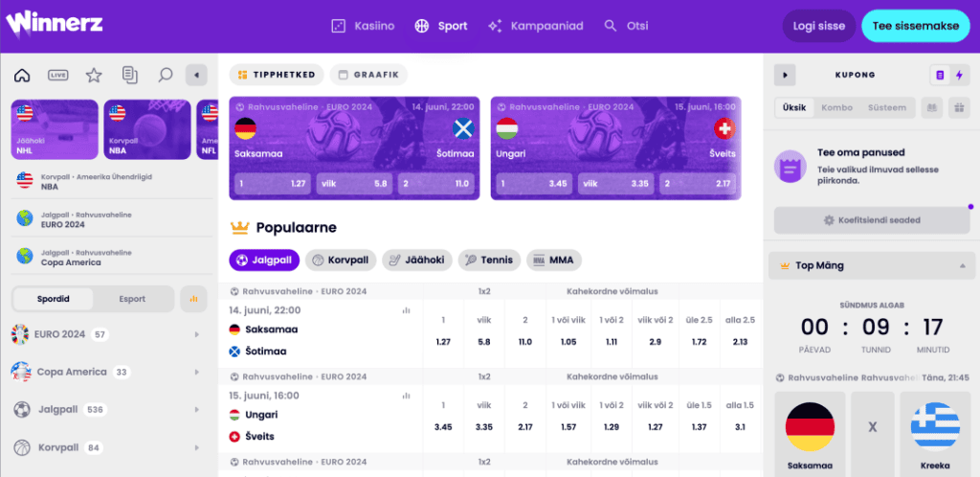Expand Copa America category

pos(109,372)
